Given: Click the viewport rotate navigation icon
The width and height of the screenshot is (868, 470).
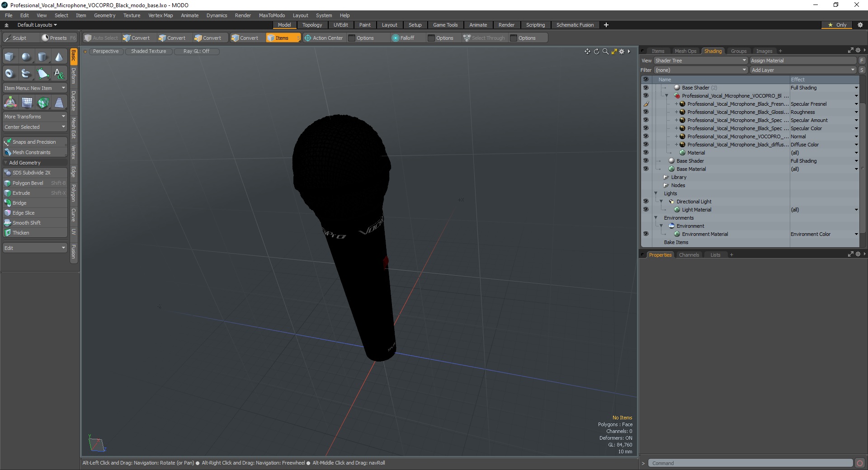Looking at the screenshot, I should 596,52.
